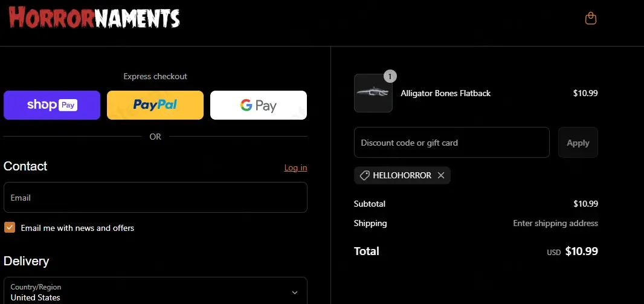Image resolution: width=644 pixels, height=304 pixels.
Task: Pay with Shop Pay express checkout
Action: [x=52, y=105]
